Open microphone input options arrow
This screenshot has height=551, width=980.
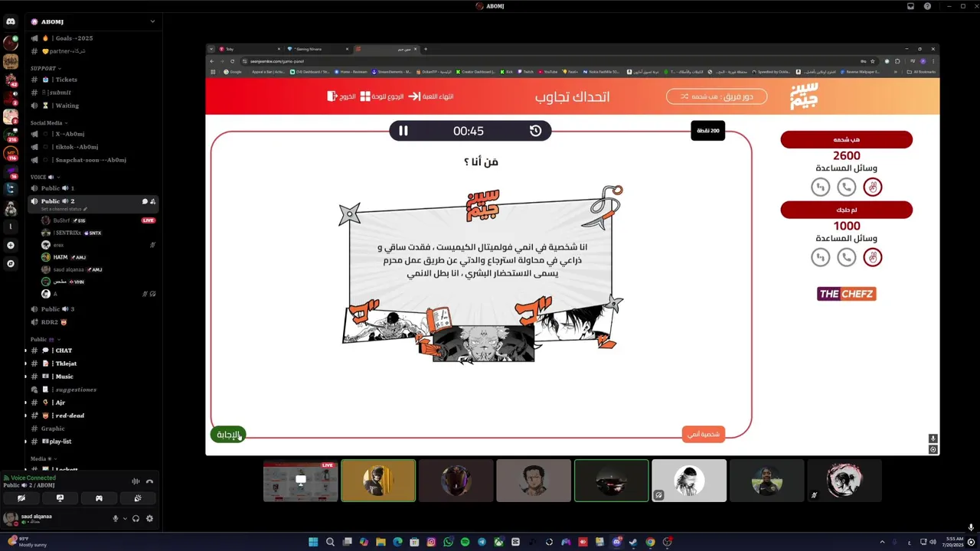point(125,518)
